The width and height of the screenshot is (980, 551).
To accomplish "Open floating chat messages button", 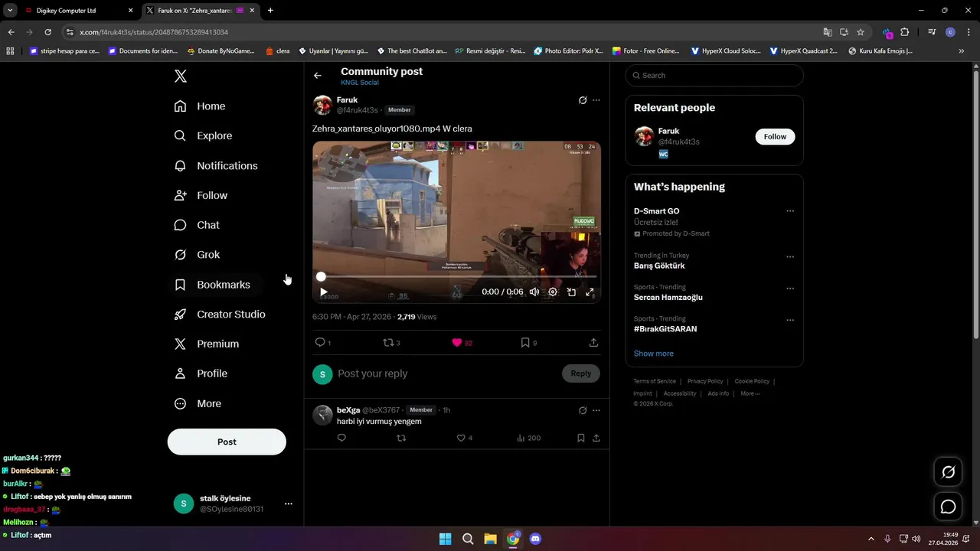I will [x=948, y=507].
